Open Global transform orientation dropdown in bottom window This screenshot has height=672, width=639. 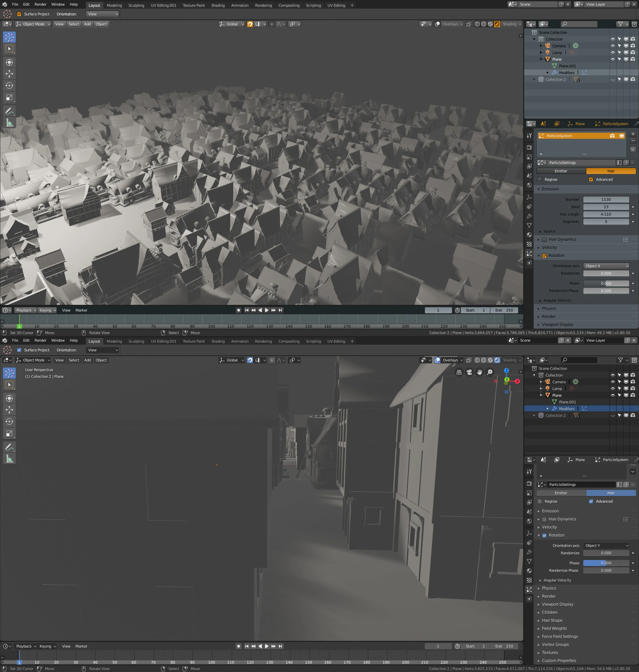232,360
